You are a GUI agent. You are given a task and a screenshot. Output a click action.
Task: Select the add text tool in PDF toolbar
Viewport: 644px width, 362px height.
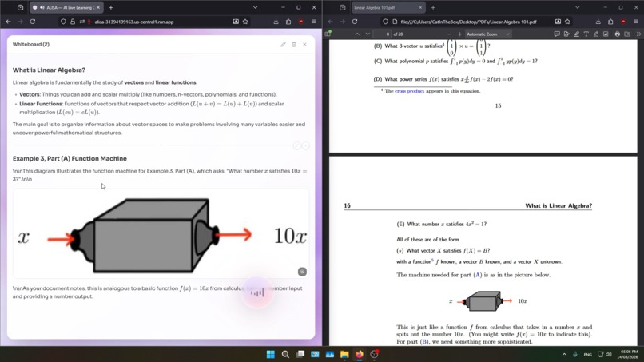[586, 34]
